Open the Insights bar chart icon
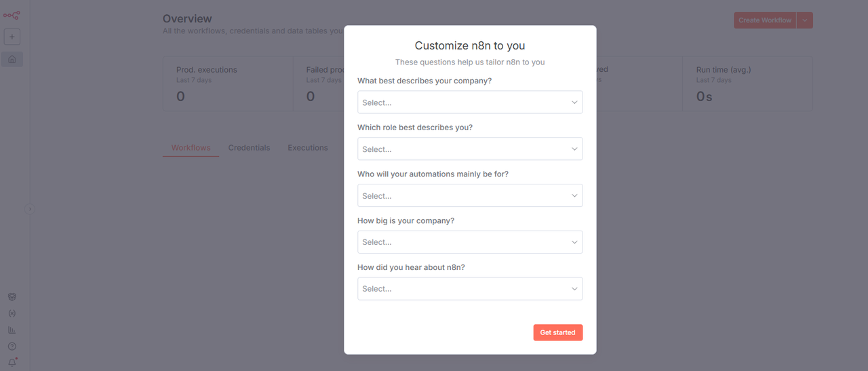Image resolution: width=868 pixels, height=371 pixels. coord(12,330)
